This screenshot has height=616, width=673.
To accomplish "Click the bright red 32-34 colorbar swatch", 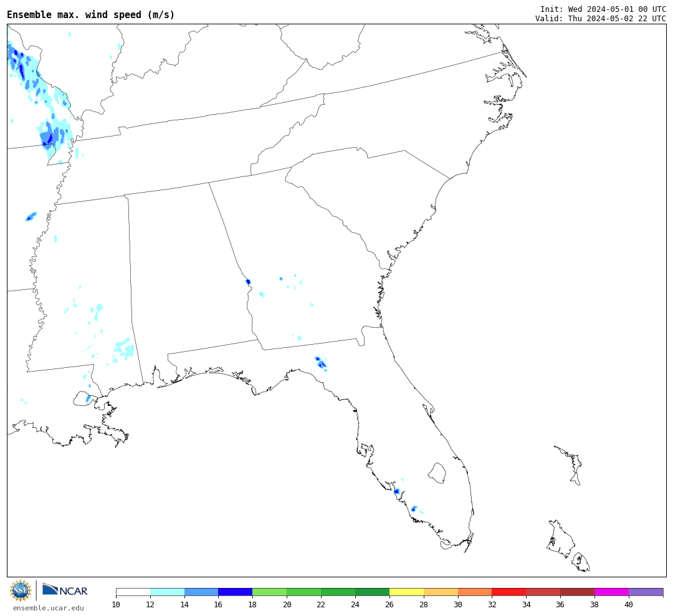I will [x=509, y=592].
